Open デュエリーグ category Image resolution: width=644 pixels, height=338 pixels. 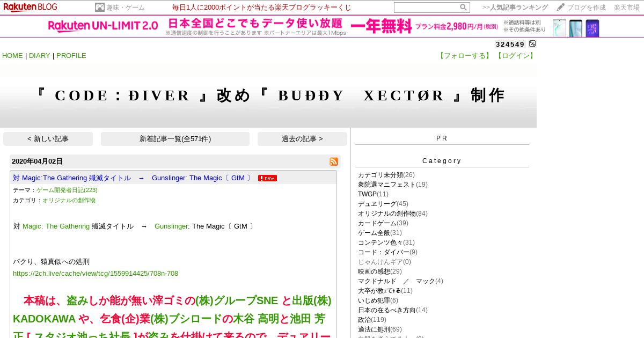point(377,204)
